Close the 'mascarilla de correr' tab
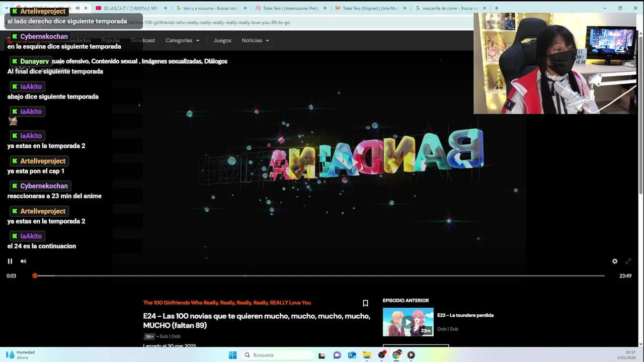This screenshot has width=644, height=362. tap(485, 8)
